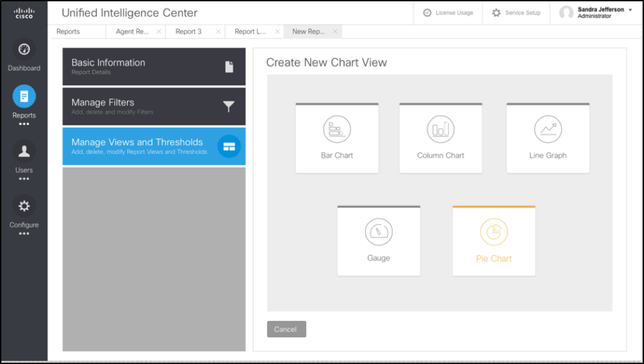Viewport: 644px width, 364px height.
Task: Click the Report Details subtitle
Action: click(x=91, y=72)
